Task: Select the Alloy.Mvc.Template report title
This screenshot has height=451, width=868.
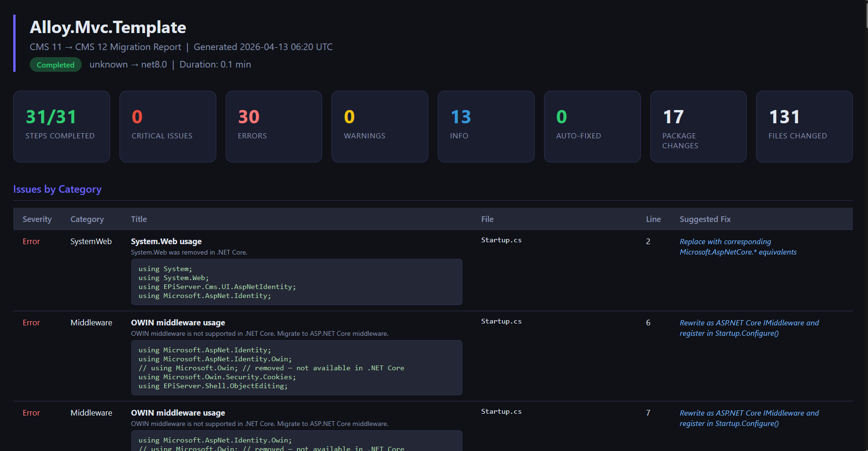Action: [108, 27]
